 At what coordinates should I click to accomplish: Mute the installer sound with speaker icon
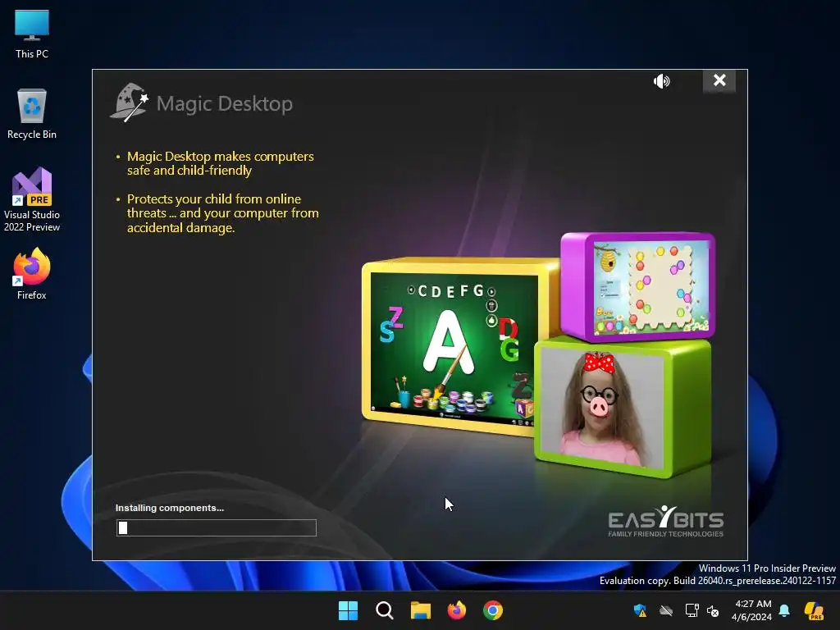pos(662,81)
